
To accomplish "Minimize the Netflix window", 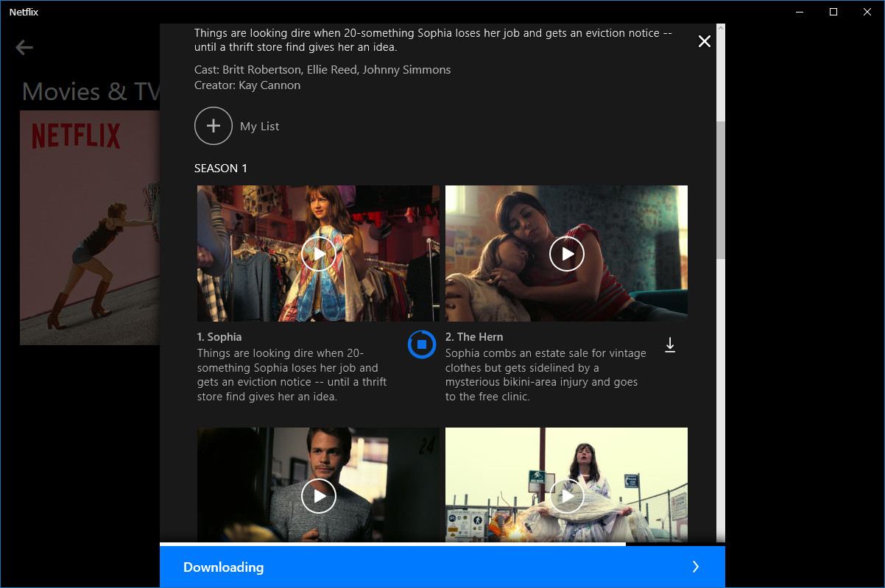I will 800,12.
